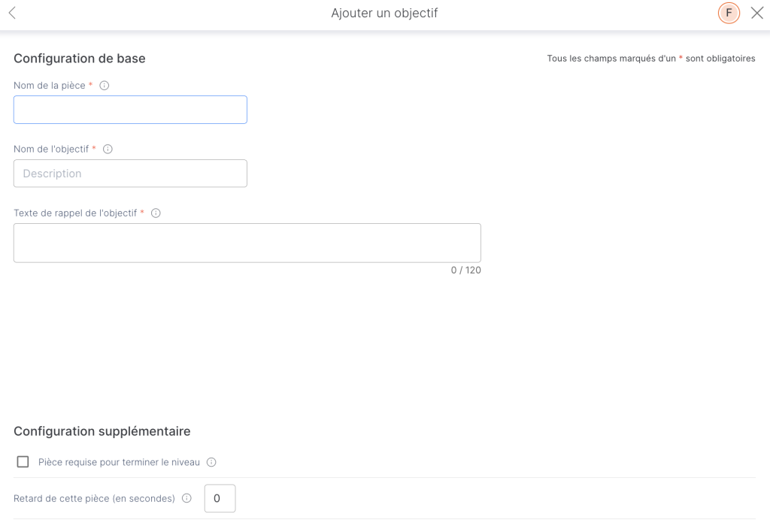View info icon next to Pièce requise option
Viewport: 770px width, 532px height.
coord(211,462)
